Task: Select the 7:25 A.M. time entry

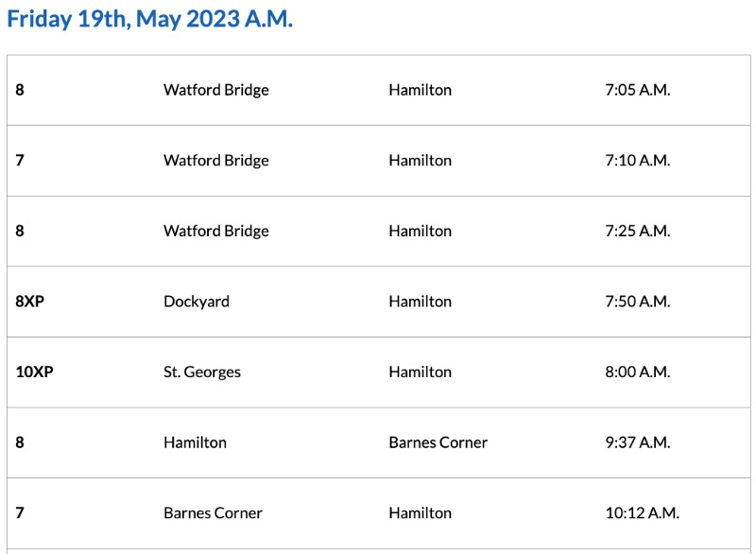Action: [x=637, y=231]
